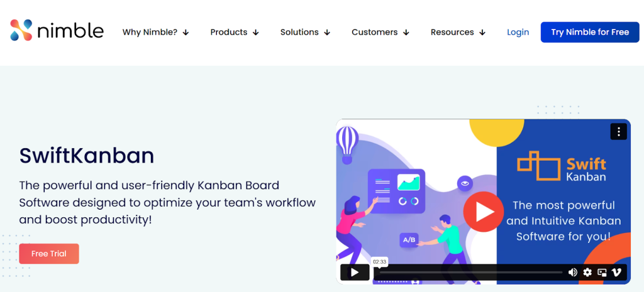The height and width of the screenshot is (292, 644).
Task: Expand the Solutions dropdown arrow
Action: point(327,33)
